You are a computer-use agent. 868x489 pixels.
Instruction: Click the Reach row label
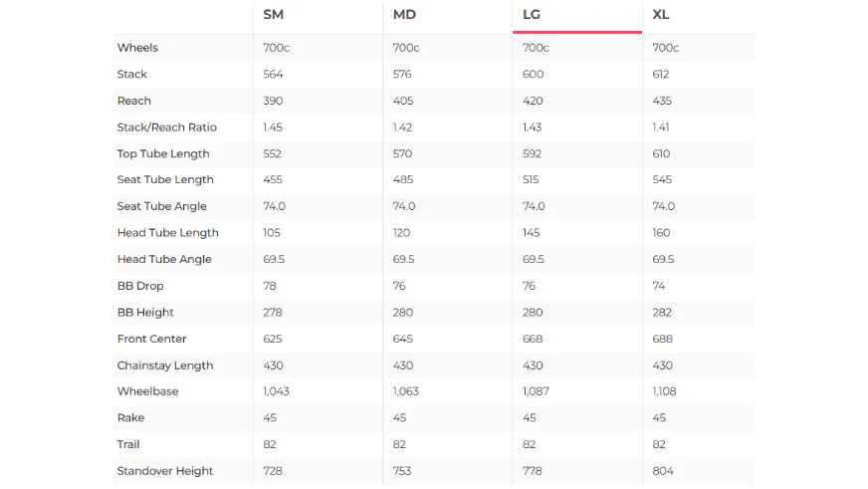click(x=134, y=101)
